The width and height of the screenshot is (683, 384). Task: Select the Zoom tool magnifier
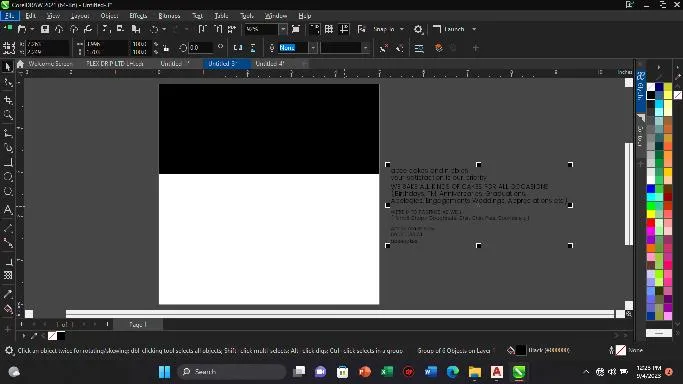8,115
